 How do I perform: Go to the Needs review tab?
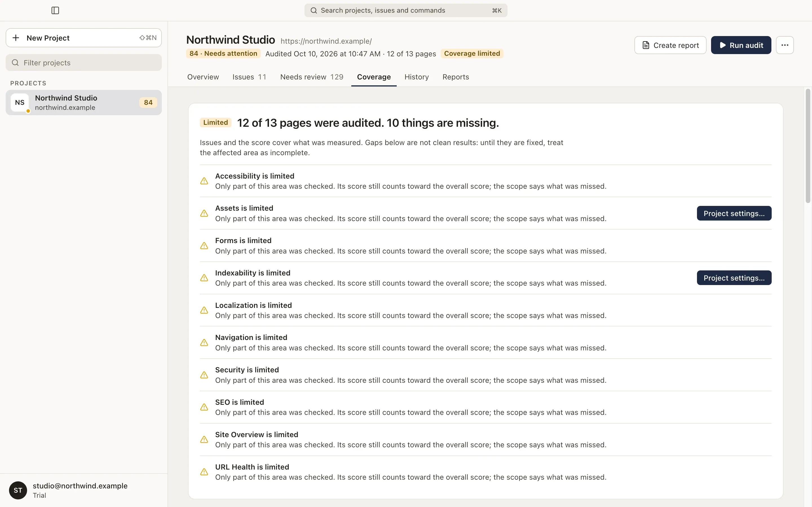click(x=312, y=77)
